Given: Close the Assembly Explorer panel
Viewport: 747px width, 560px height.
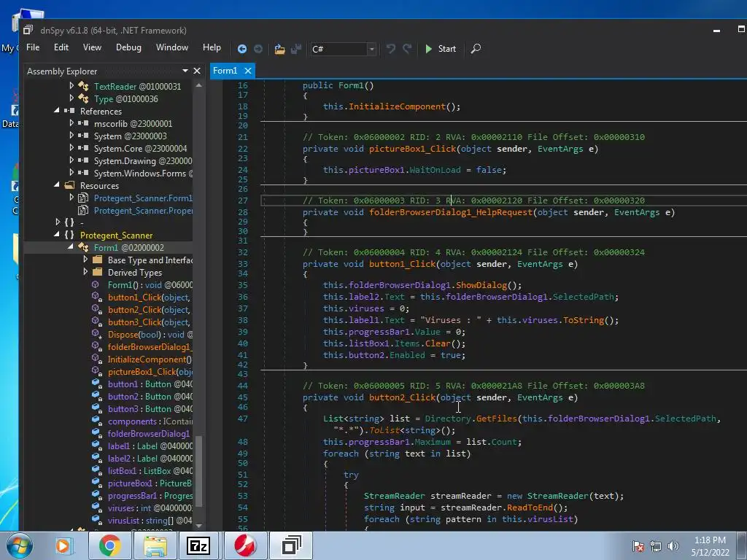Looking at the screenshot, I should [197, 71].
